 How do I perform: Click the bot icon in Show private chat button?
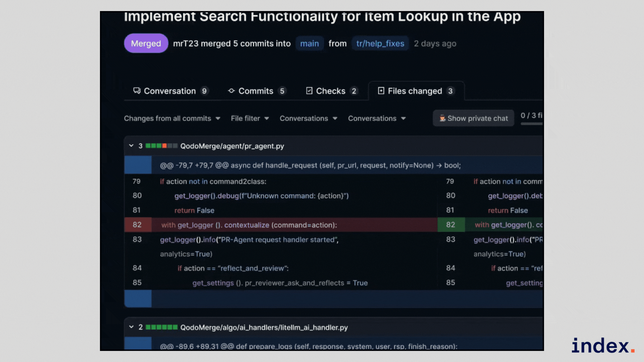442,118
